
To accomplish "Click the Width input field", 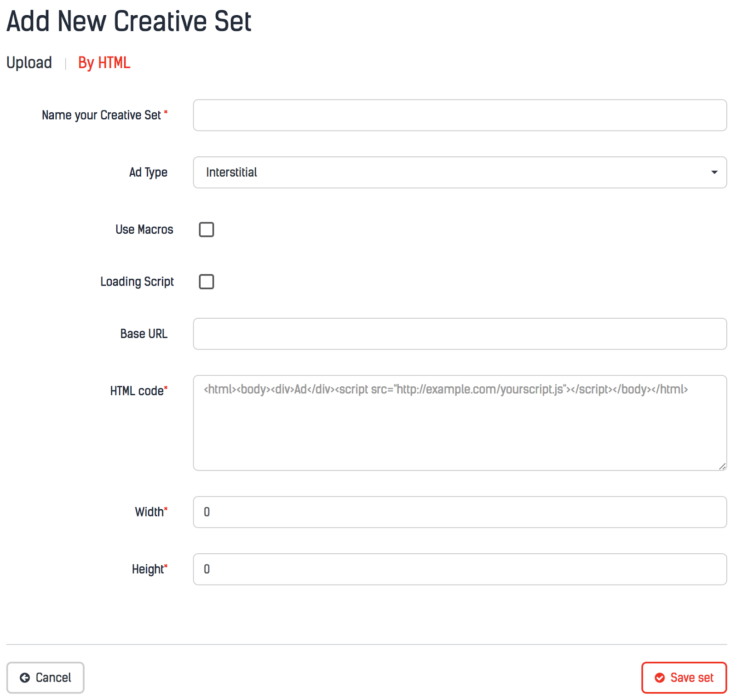I will click(x=459, y=512).
